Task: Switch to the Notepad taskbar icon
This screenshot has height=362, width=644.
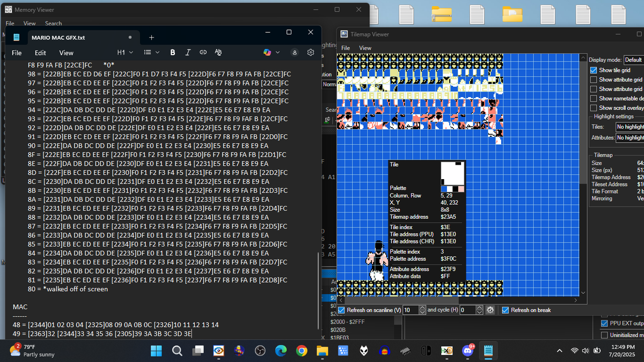Action: tap(488, 351)
